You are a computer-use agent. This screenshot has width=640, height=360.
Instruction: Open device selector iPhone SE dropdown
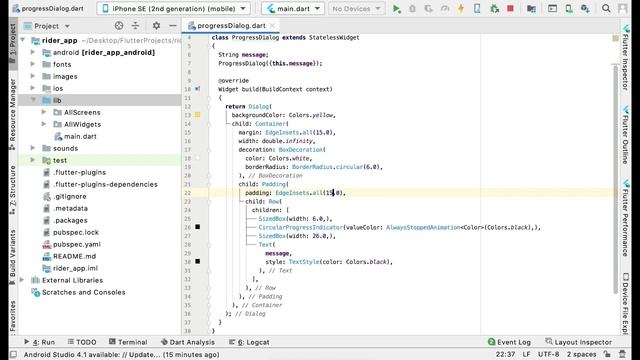point(173,9)
